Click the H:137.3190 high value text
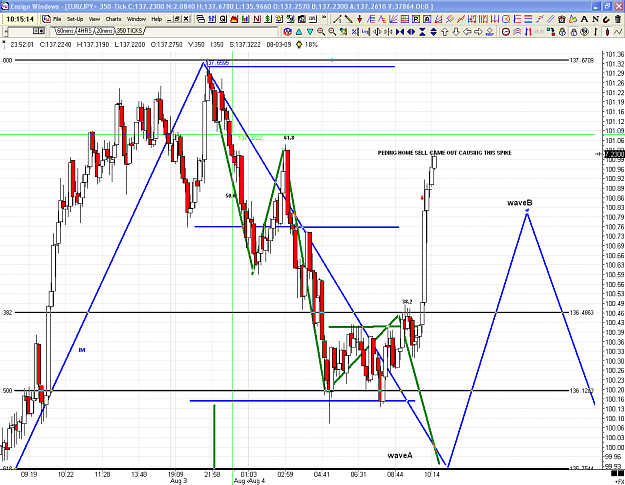 click(93, 45)
